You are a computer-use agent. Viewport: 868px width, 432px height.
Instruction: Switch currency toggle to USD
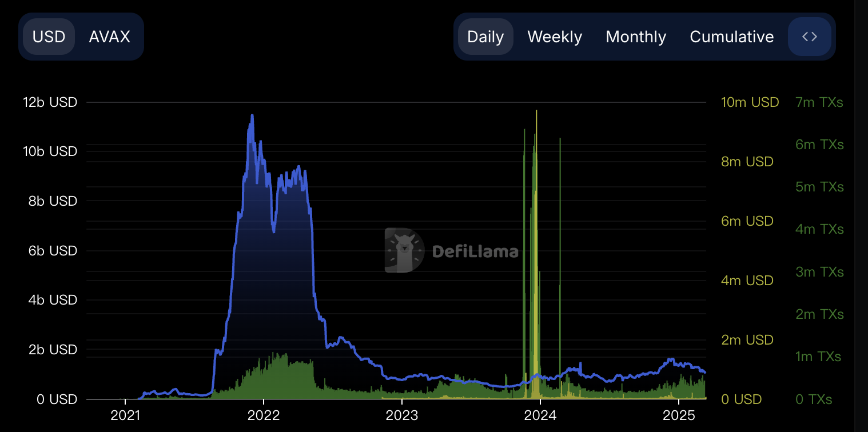[49, 37]
